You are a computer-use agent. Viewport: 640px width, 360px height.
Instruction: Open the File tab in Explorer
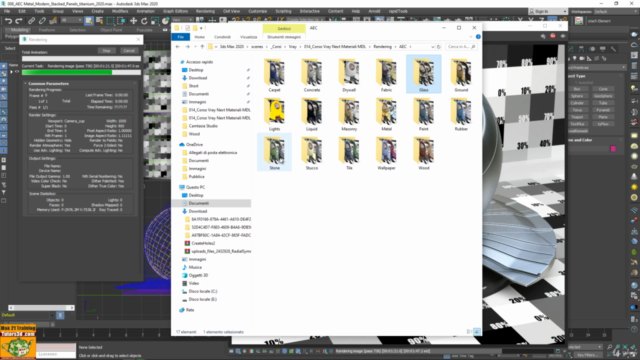click(180, 37)
